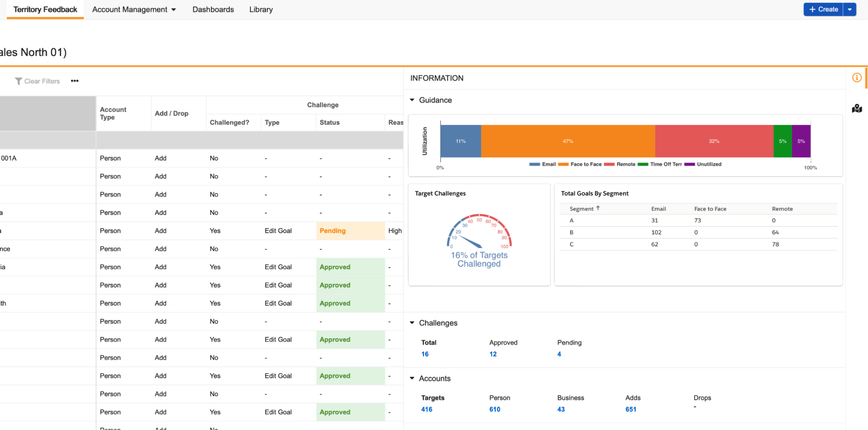Open the total challenges count 16

pyautogui.click(x=425, y=354)
